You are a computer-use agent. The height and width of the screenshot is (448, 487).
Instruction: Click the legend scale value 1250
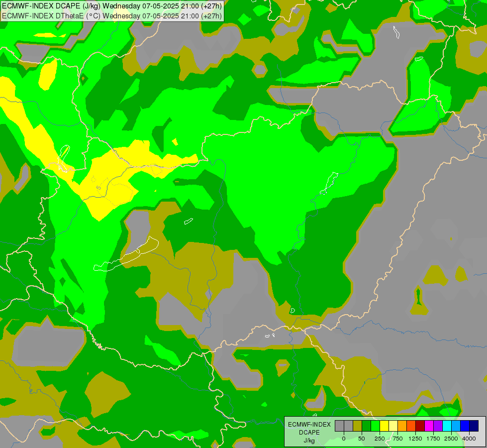[x=415, y=439]
